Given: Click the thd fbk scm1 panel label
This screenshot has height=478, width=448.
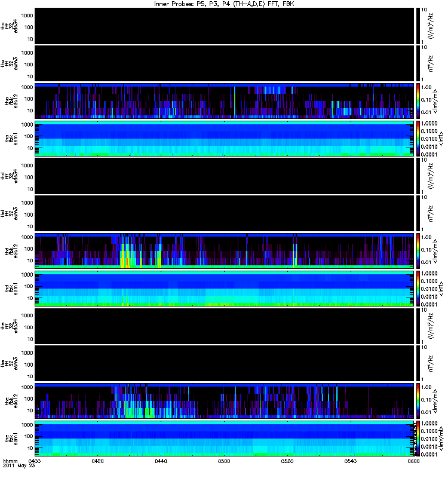Looking at the screenshot, I should (11, 289).
